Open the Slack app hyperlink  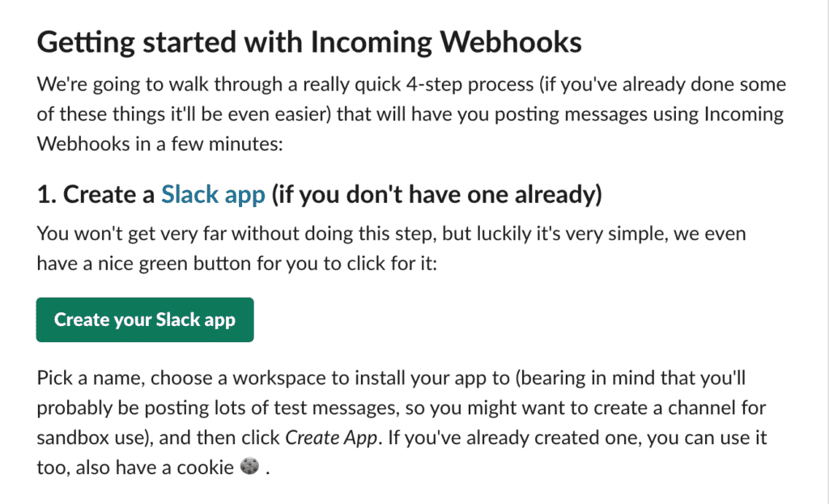(213, 194)
